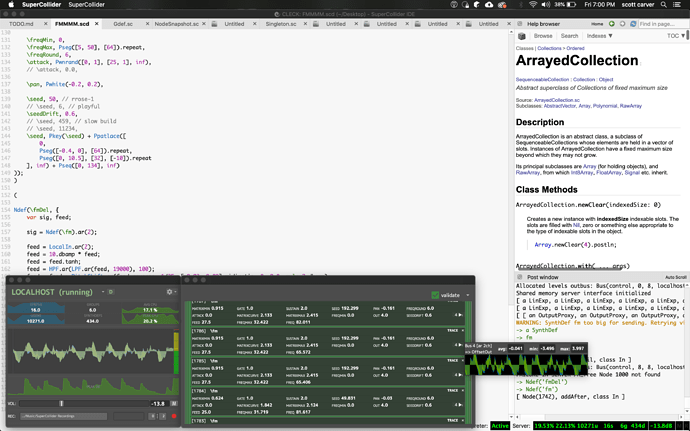Screen dimensions: 690x431
Task: Open dropdown arrow beside validate
Action: click(x=467, y=294)
